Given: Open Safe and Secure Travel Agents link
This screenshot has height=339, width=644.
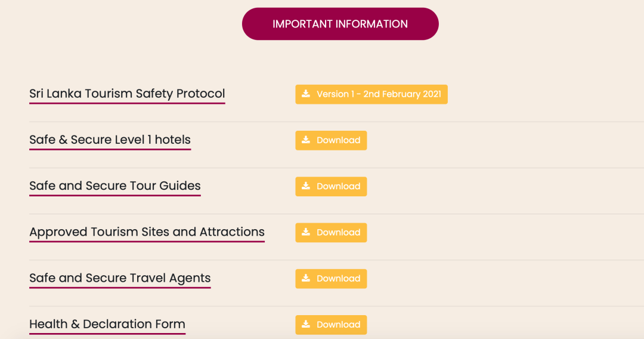Looking at the screenshot, I should (x=120, y=278).
